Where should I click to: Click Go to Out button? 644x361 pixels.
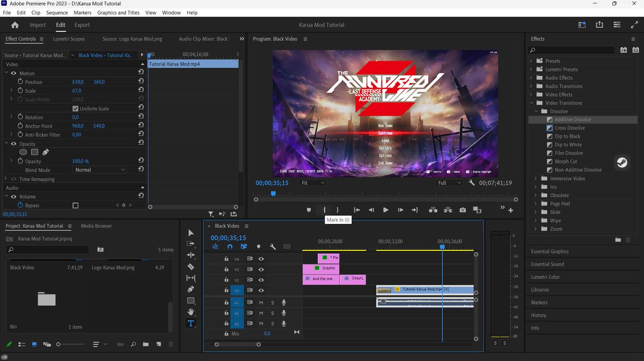point(415,210)
